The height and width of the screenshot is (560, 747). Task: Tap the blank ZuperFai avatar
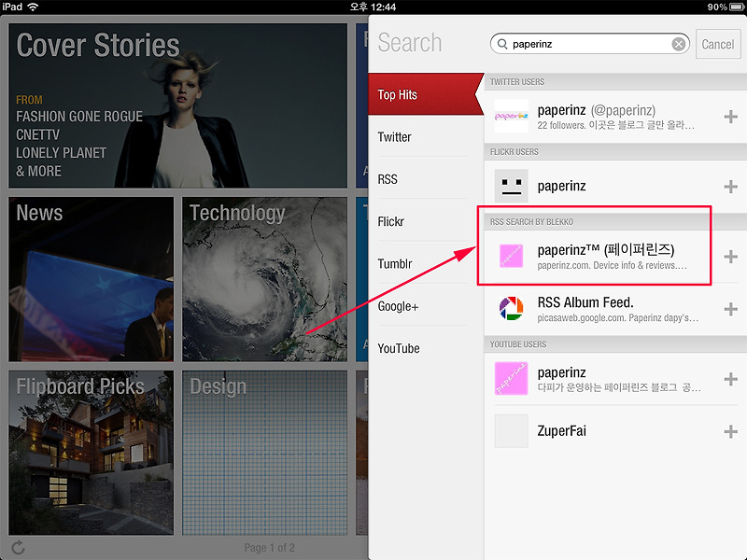[x=511, y=431]
